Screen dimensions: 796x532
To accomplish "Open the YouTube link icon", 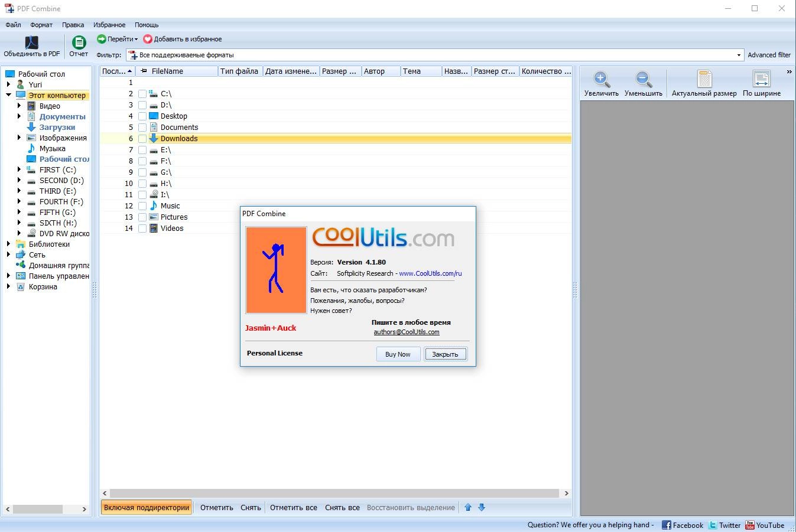I will pyautogui.click(x=750, y=525).
